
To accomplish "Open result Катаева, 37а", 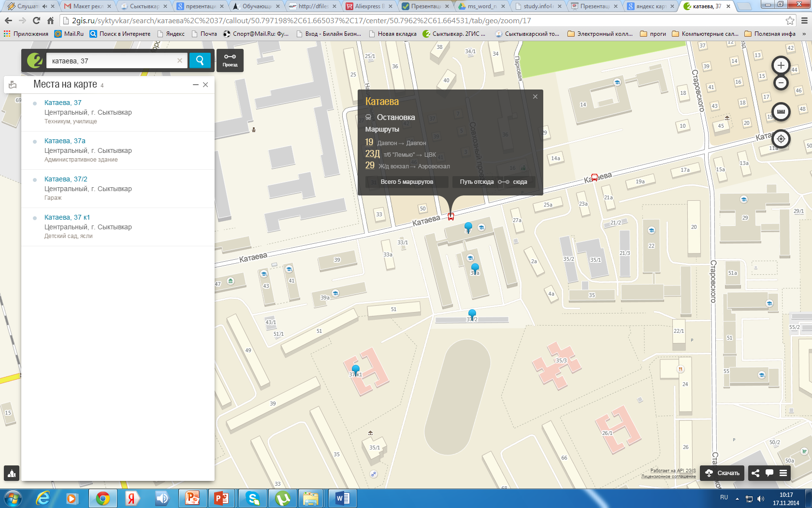I will point(65,141).
